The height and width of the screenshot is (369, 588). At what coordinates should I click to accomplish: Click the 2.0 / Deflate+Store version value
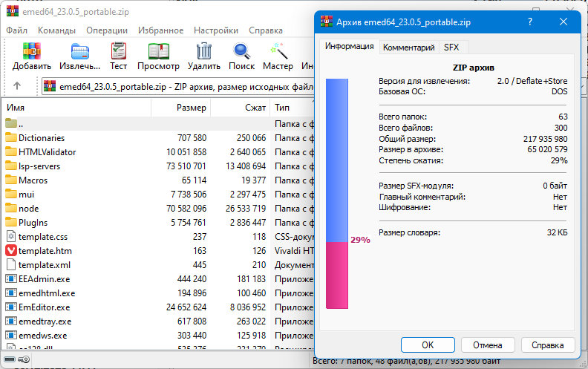[532, 81]
